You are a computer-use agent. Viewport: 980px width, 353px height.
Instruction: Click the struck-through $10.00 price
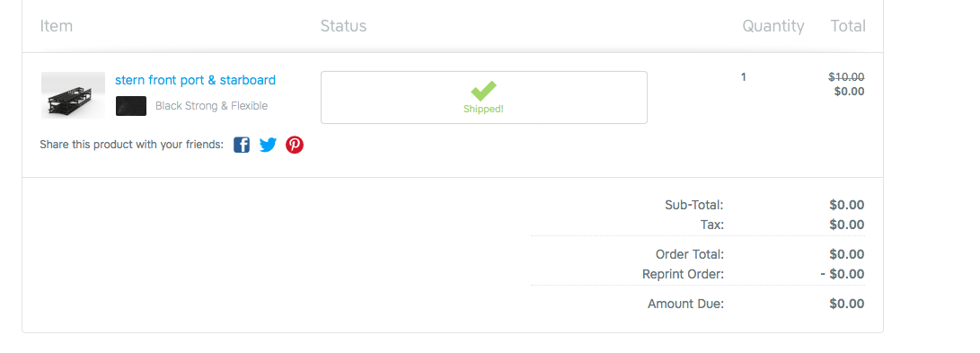pyautogui.click(x=846, y=77)
